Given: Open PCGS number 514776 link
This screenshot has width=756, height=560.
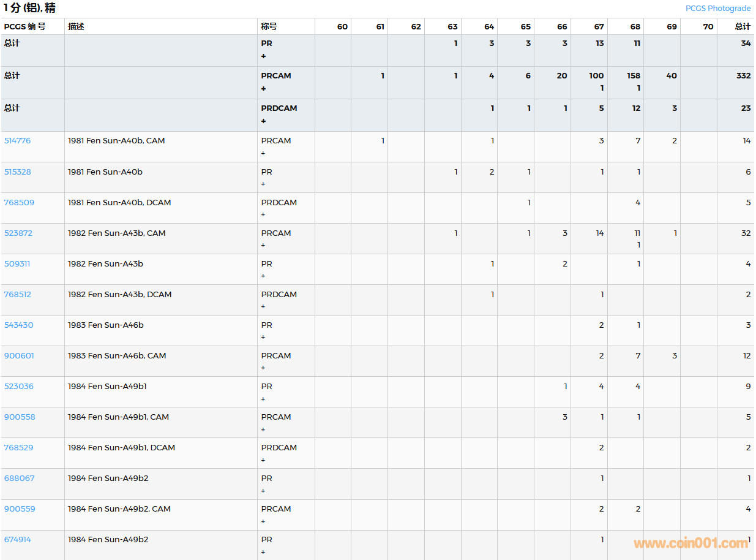Looking at the screenshot, I should coord(17,141).
